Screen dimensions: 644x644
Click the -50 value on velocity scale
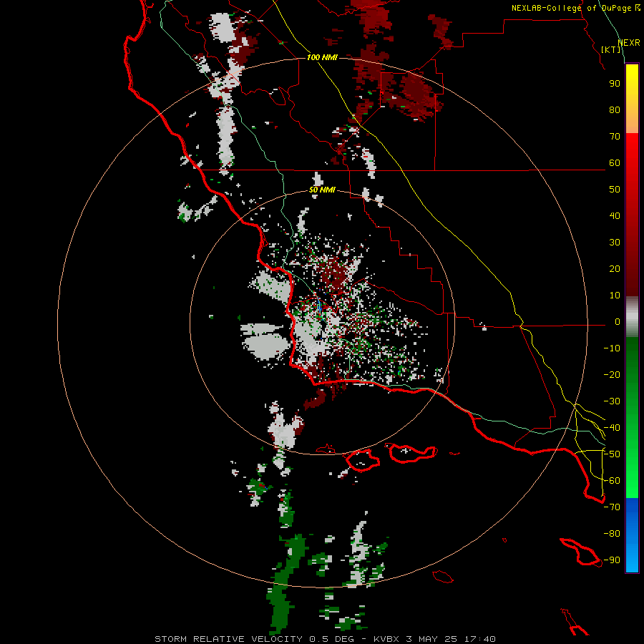pyautogui.click(x=612, y=454)
